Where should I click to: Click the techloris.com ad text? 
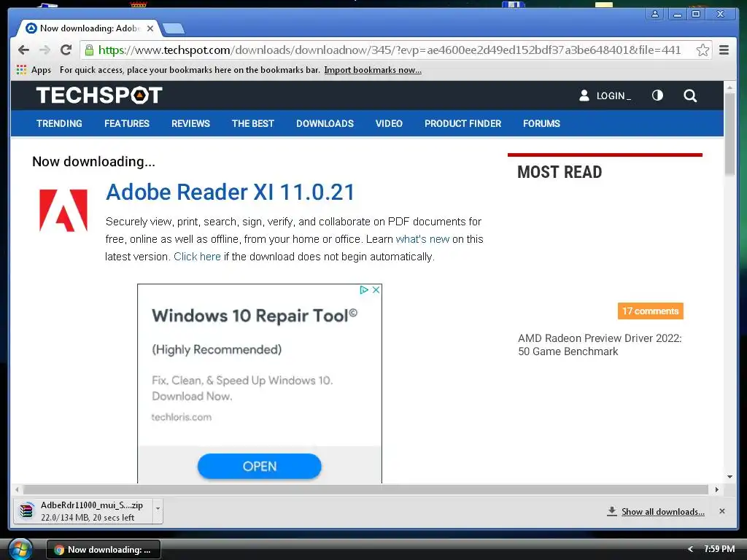pyautogui.click(x=182, y=417)
